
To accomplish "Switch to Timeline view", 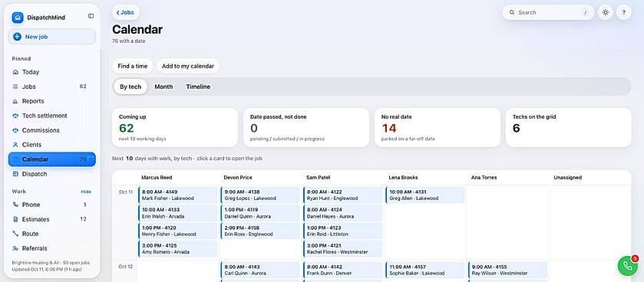I will click(198, 87).
